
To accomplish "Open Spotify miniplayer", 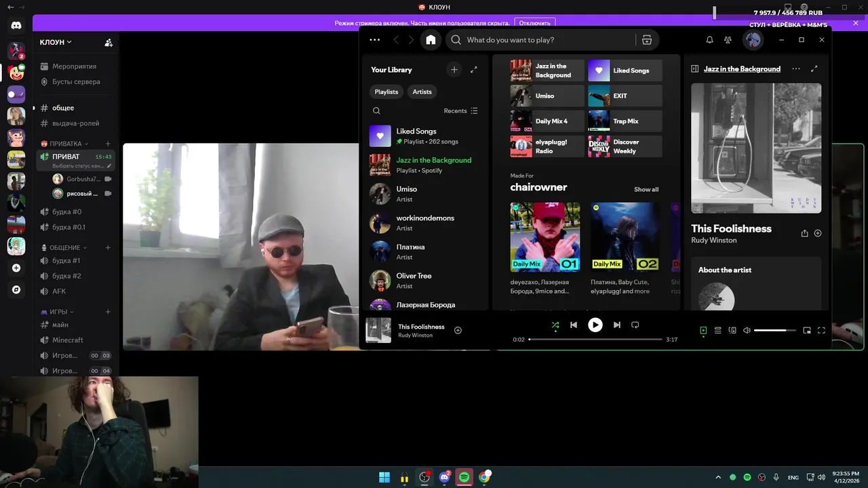I will tap(807, 331).
